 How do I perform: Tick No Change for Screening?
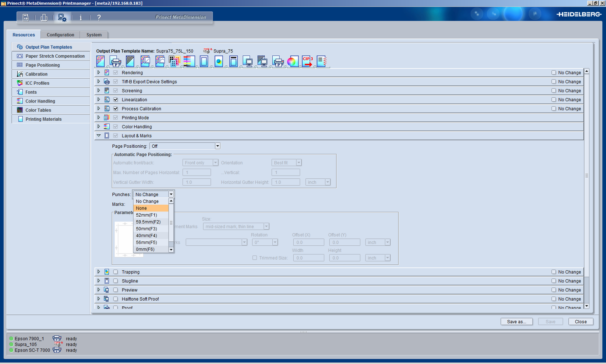click(x=554, y=91)
